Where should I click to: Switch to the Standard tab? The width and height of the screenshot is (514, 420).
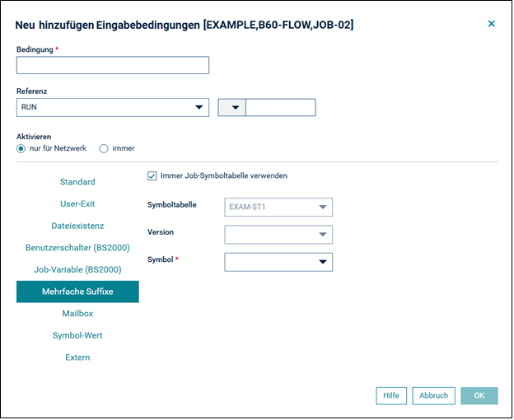pyautogui.click(x=77, y=182)
